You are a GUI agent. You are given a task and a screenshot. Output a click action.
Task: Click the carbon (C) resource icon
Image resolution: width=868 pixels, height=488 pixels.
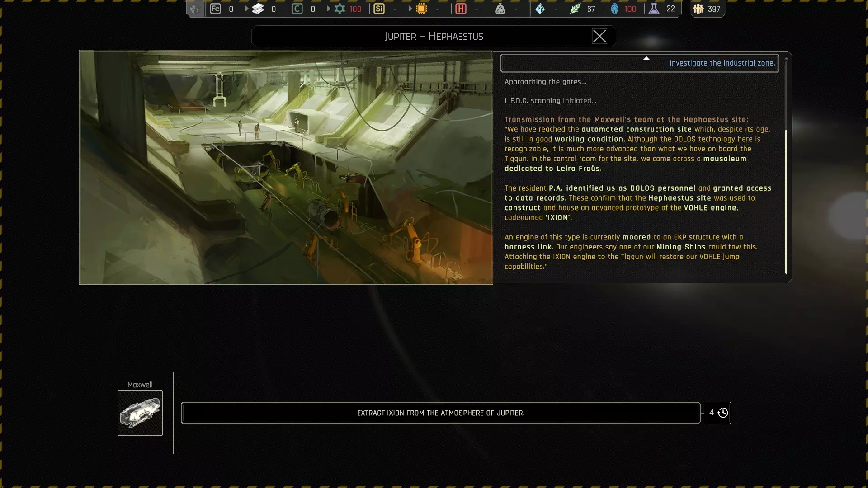(x=297, y=9)
